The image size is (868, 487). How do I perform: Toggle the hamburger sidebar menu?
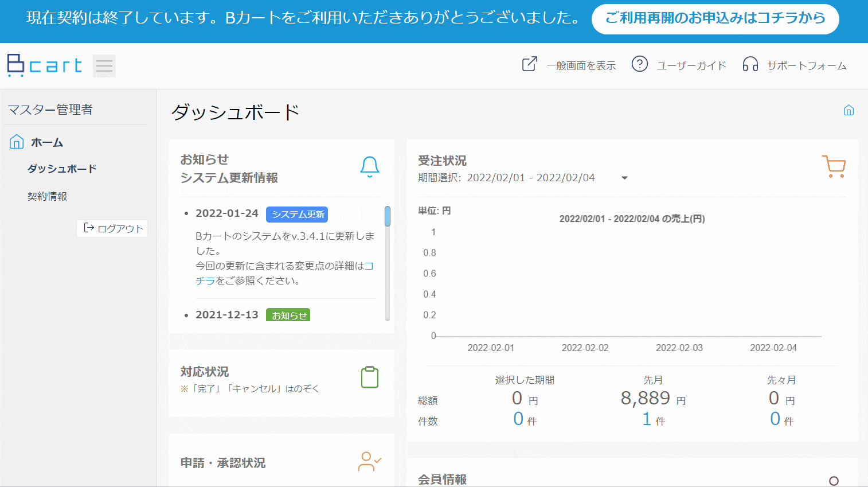click(x=104, y=66)
